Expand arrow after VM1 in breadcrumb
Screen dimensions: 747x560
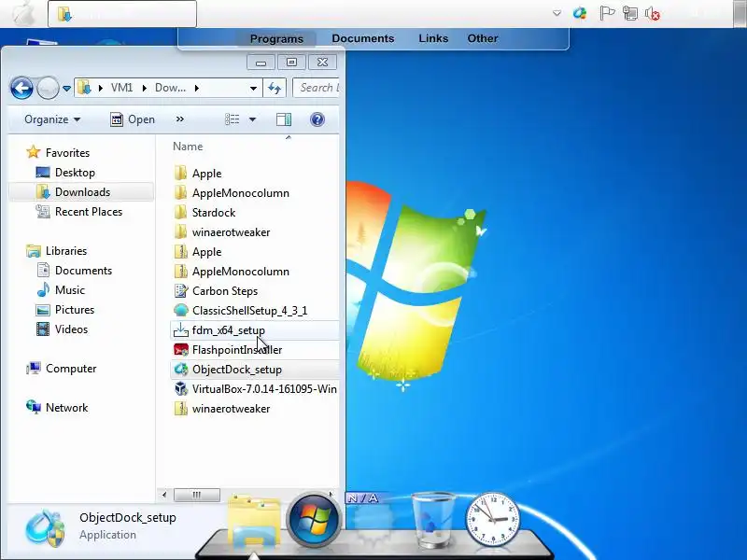(144, 88)
